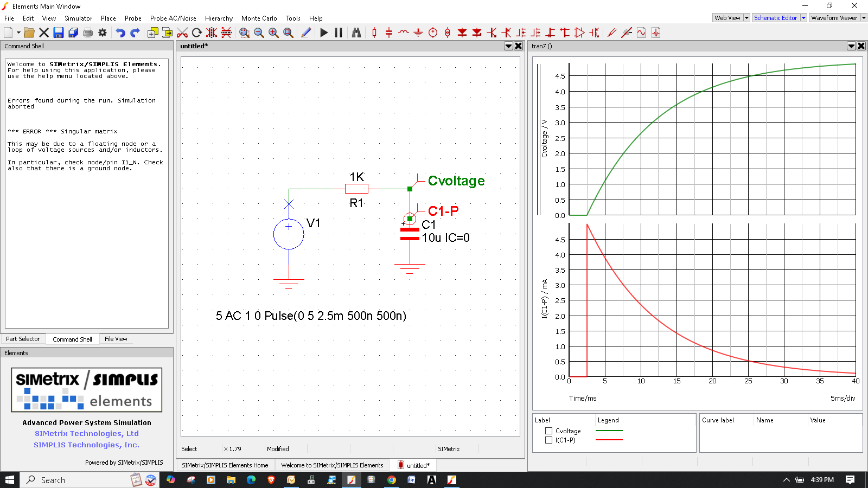The width and height of the screenshot is (868, 488).
Task: Select capacitor C1 in the schematic
Action: coord(410,234)
